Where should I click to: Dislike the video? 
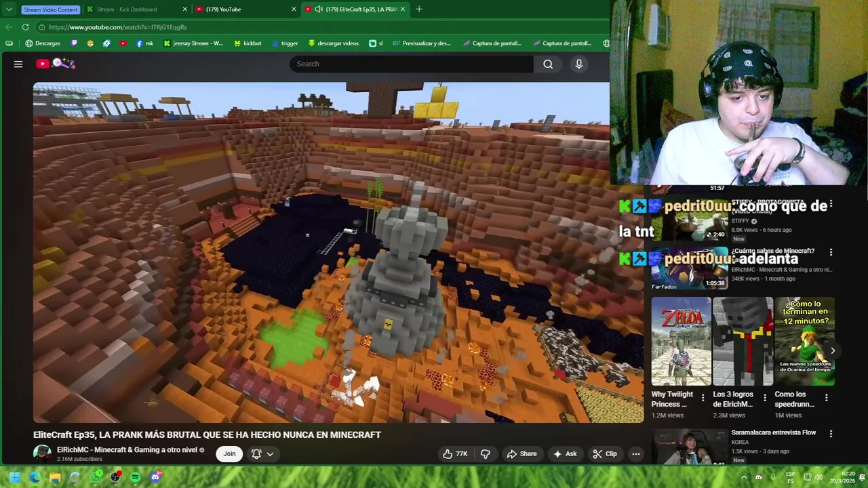tap(486, 453)
